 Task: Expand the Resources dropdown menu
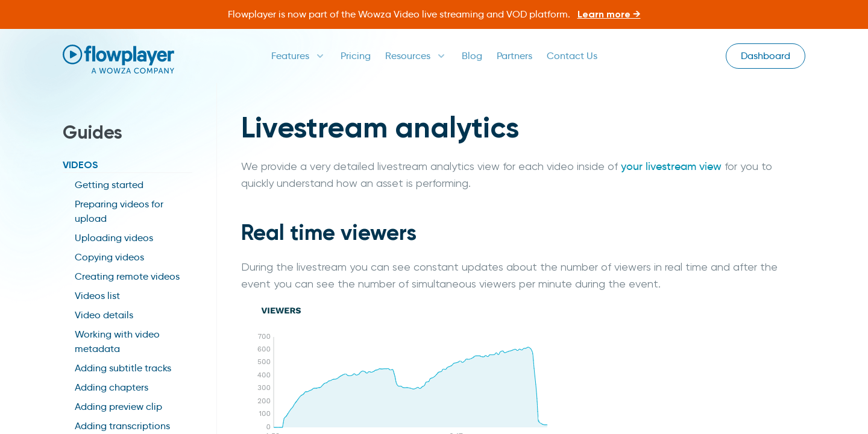coord(441,56)
